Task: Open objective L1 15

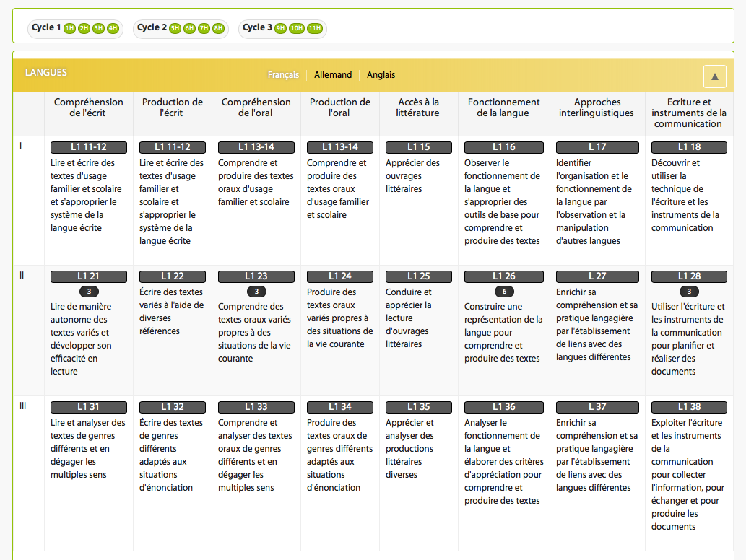Action: tap(419, 147)
